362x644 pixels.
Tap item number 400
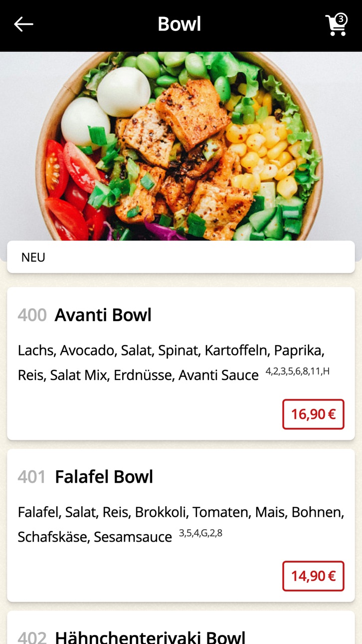tap(32, 316)
